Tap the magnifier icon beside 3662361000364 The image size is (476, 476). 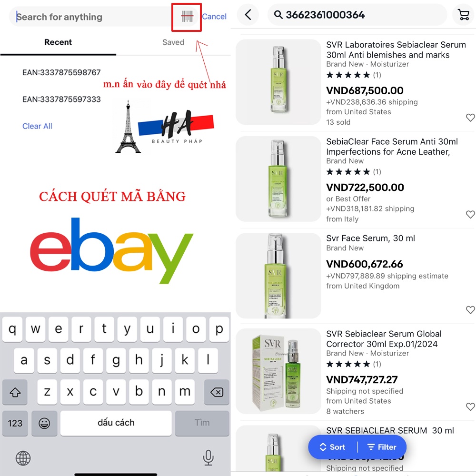(x=278, y=15)
